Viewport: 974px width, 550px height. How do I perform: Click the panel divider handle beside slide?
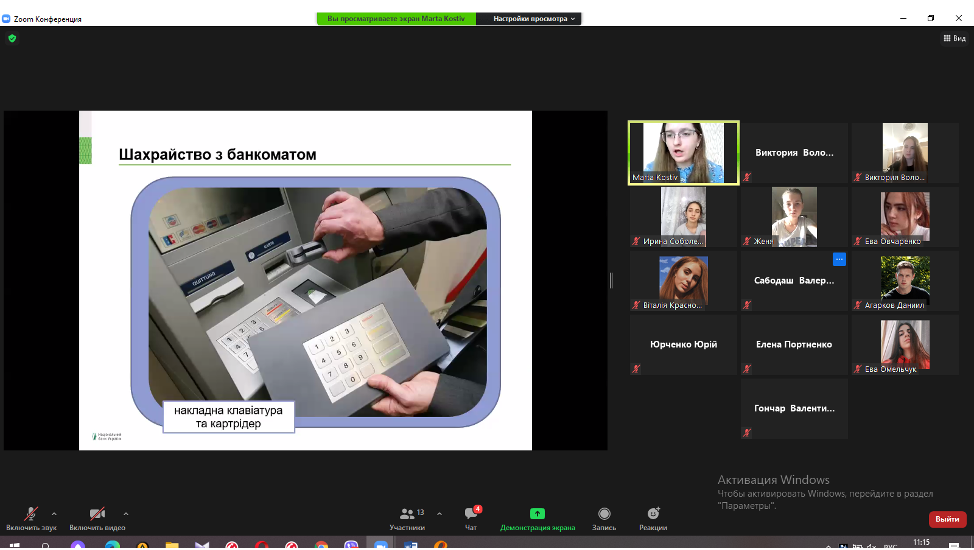pyautogui.click(x=611, y=280)
